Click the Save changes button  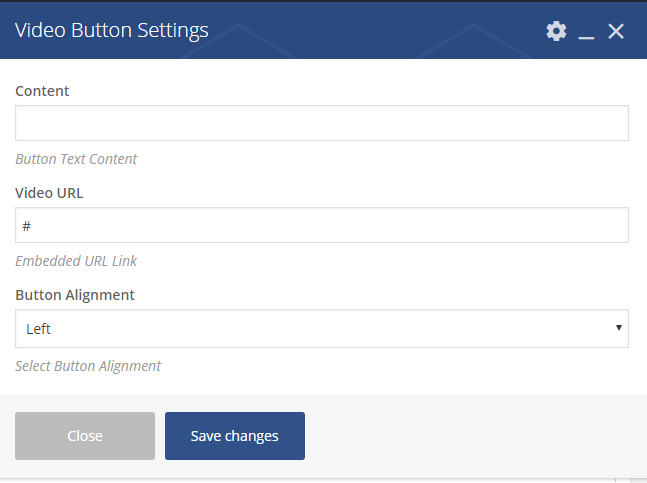[x=235, y=436]
